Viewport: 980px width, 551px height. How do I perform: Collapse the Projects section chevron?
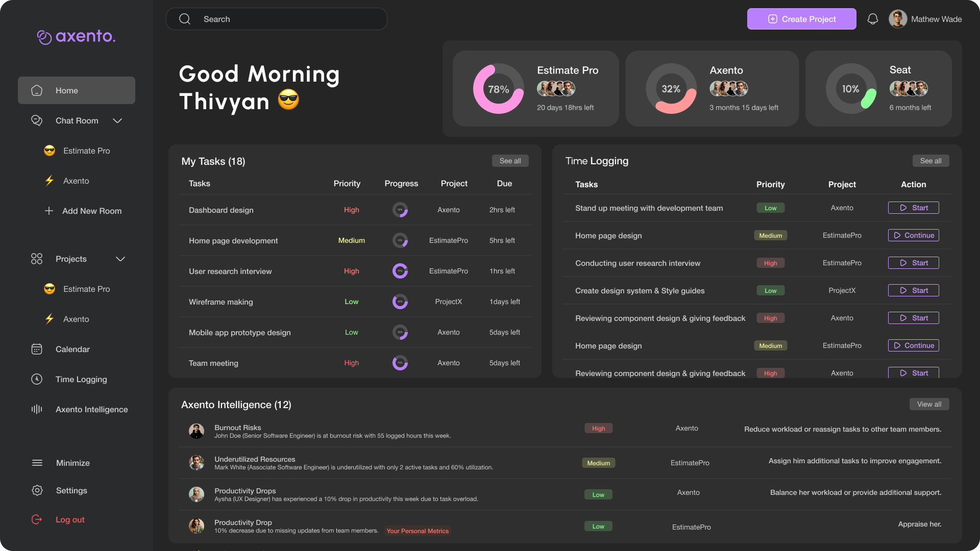pos(120,259)
